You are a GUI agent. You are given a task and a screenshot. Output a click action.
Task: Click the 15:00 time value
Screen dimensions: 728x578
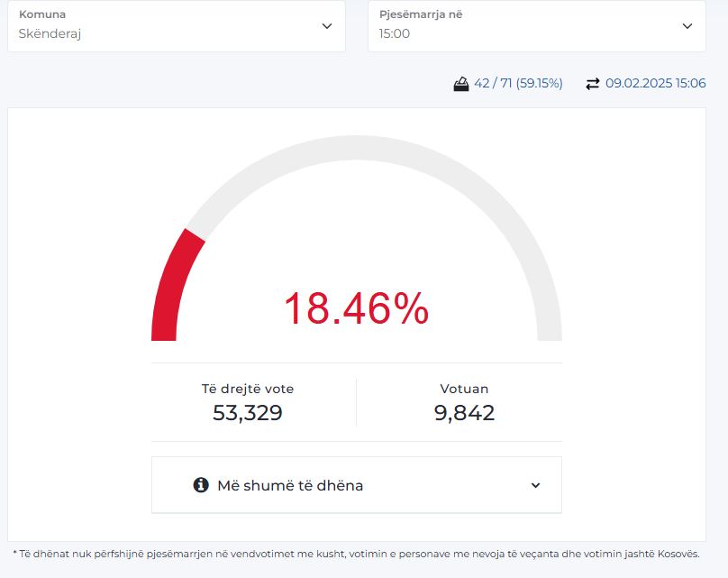[x=395, y=34]
